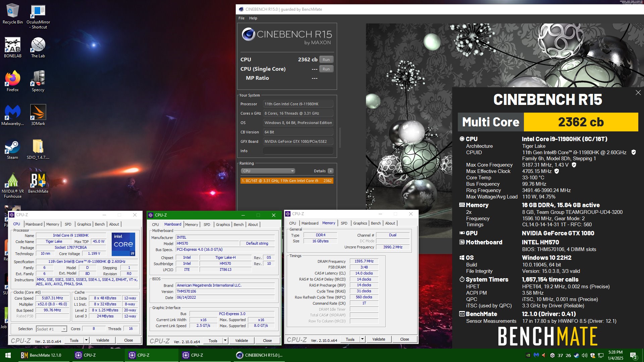
Task: Click Validate in the left CPU-Z window
Action: [103, 340]
